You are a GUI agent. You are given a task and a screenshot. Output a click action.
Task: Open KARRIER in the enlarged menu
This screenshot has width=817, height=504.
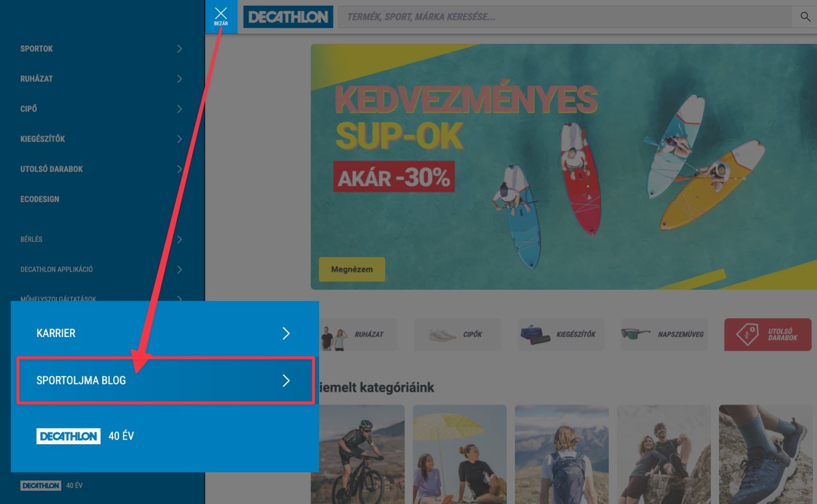[56, 333]
